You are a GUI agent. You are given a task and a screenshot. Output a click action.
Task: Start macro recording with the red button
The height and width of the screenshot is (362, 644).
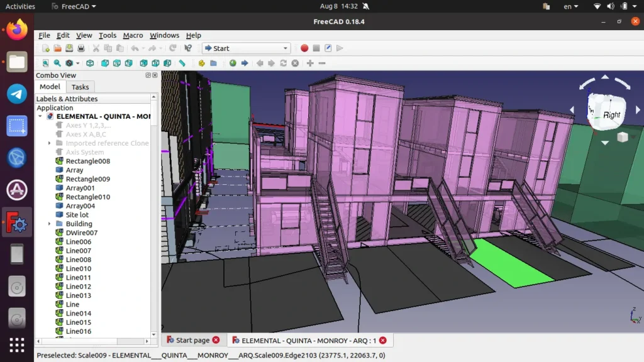tap(304, 48)
